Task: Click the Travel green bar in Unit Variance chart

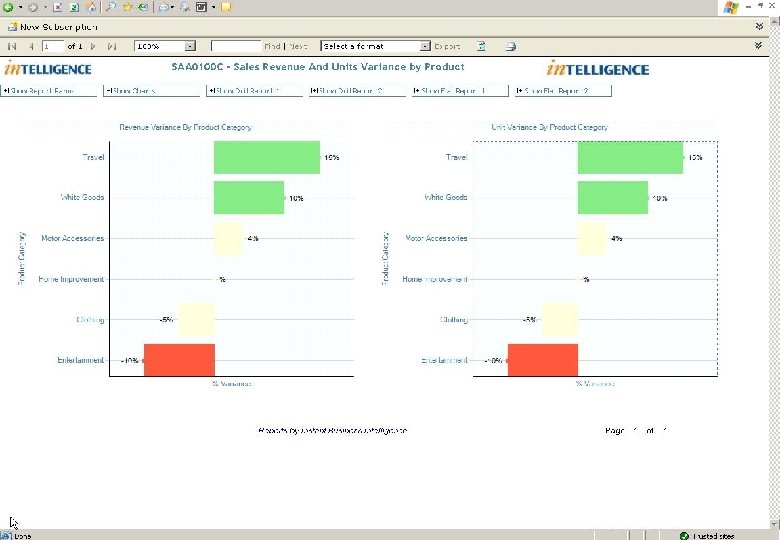Action: click(x=630, y=158)
